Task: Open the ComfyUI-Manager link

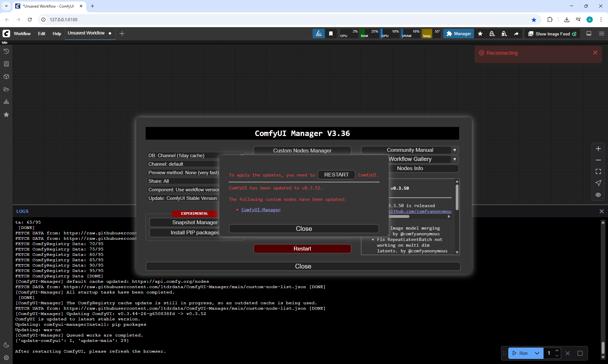Action: tap(261, 210)
